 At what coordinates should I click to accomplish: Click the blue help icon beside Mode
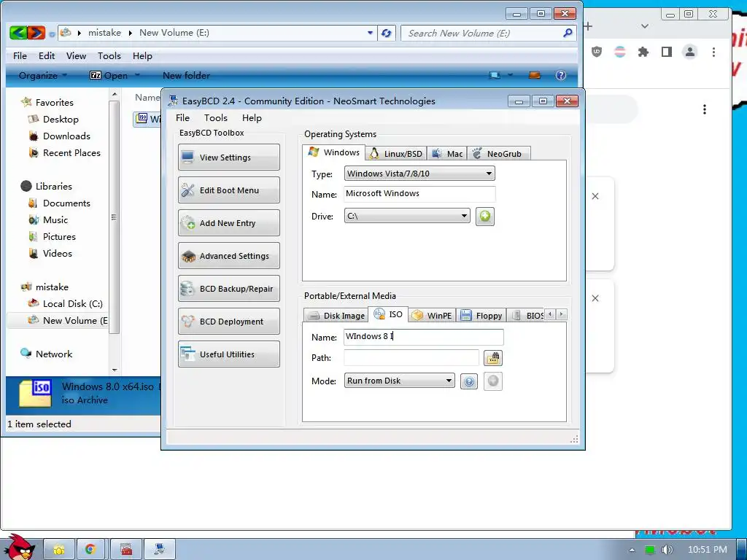[x=469, y=381]
